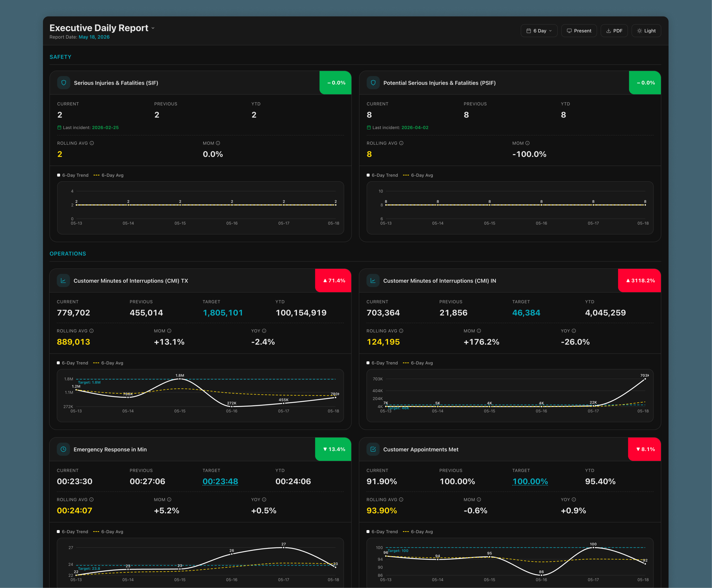Click the 71.4% badge on CMI TX

point(333,281)
